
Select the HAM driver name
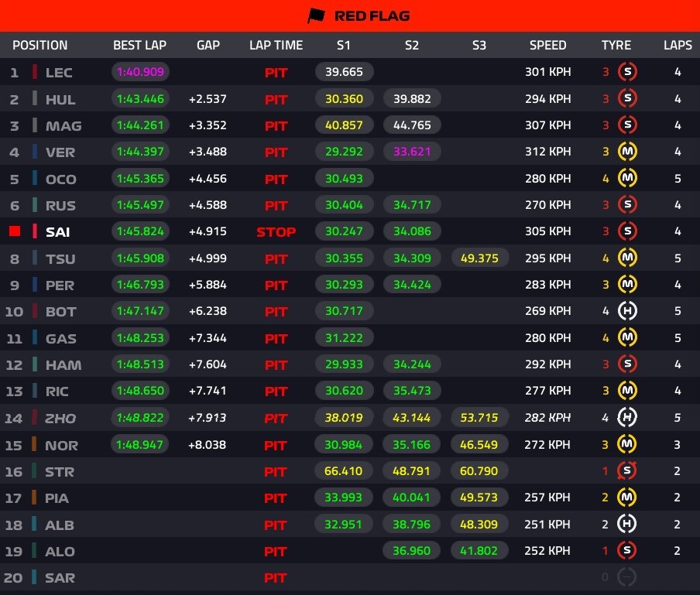(62, 364)
